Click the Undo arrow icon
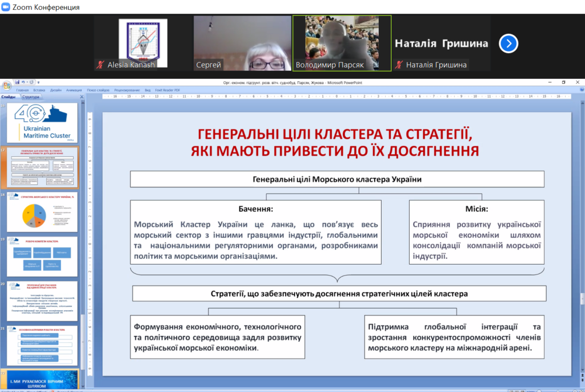Screen dimensions: 585x392 pyautogui.click(x=24, y=82)
